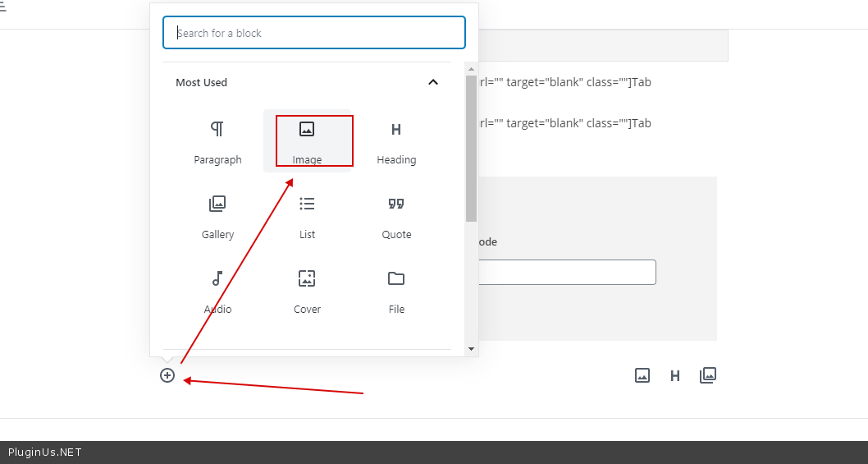Collapse the Most Used section
The height and width of the screenshot is (464, 868).
pos(433,82)
